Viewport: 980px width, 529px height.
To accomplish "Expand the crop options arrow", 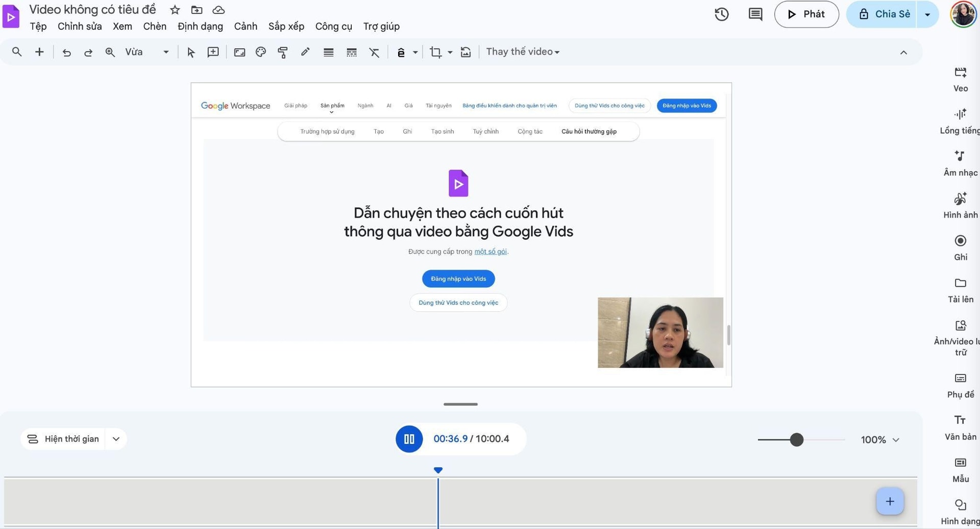I will pos(450,52).
